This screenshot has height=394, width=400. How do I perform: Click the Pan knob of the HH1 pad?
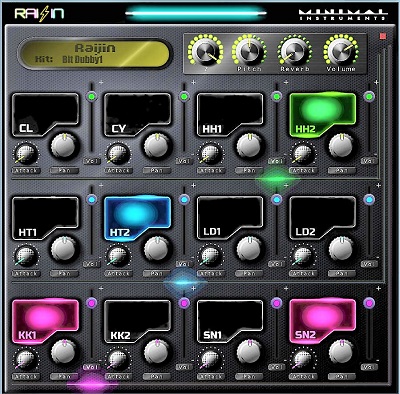tap(249, 146)
